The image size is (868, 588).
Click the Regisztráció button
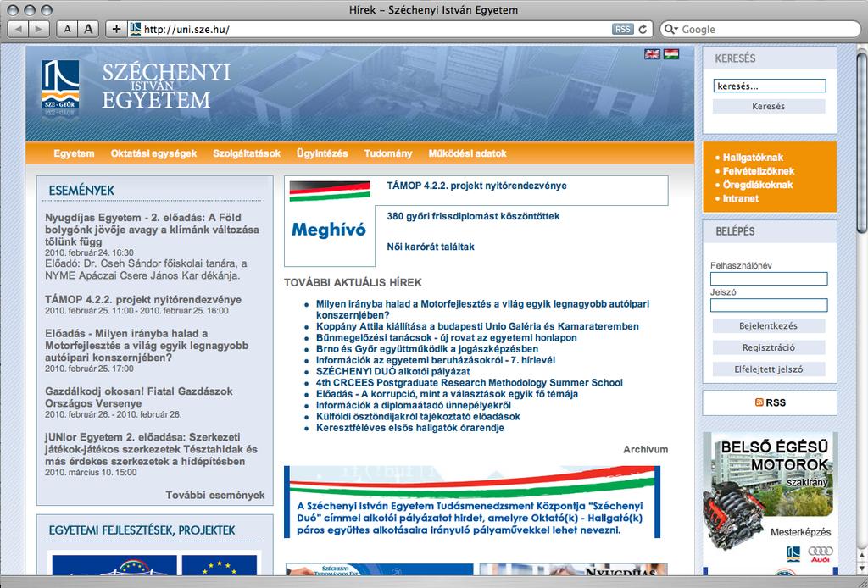pyautogui.click(x=768, y=347)
